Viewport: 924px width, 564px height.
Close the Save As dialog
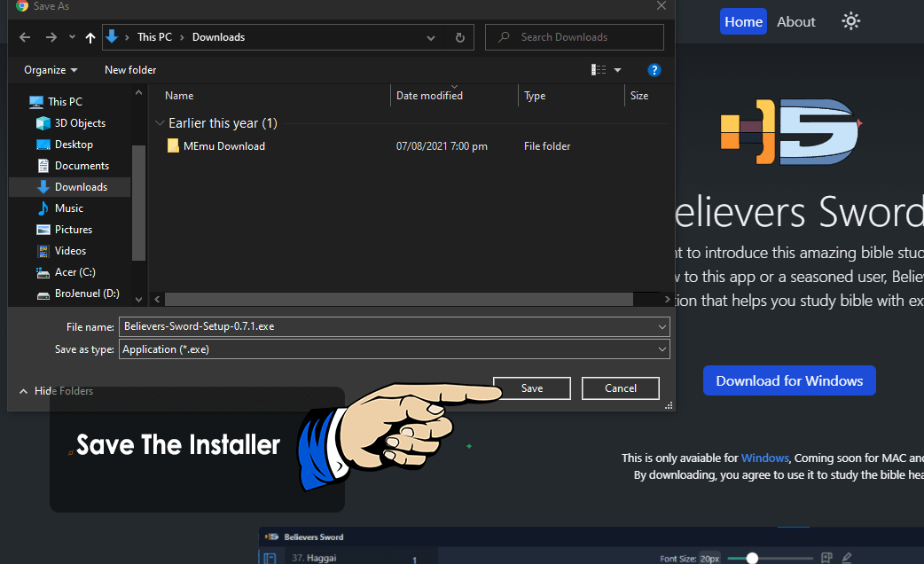coord(662,6)
